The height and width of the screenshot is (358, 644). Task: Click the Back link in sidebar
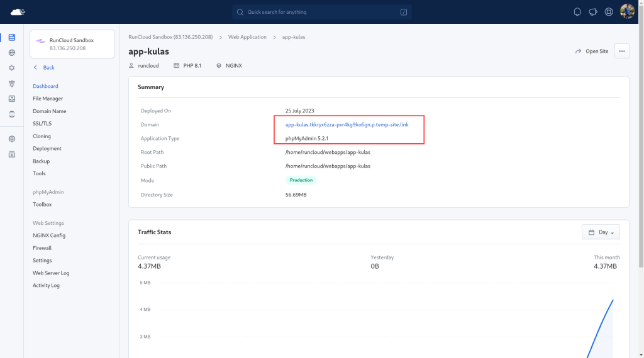tap(44, 67)
